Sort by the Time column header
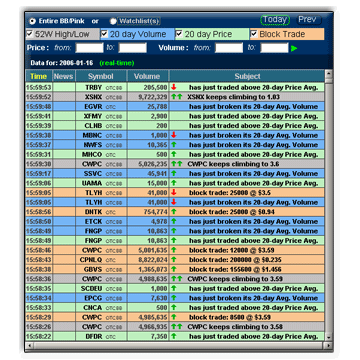 [x=39, y=76]
